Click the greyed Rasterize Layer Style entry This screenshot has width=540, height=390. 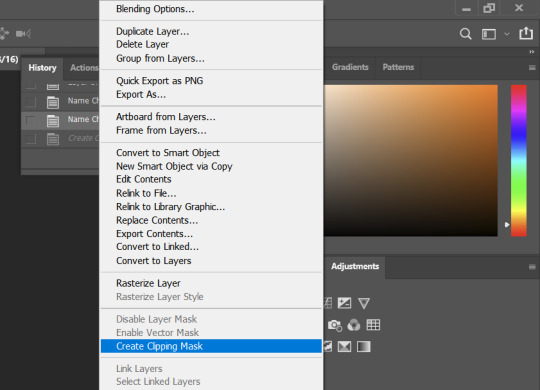(211, 297)
